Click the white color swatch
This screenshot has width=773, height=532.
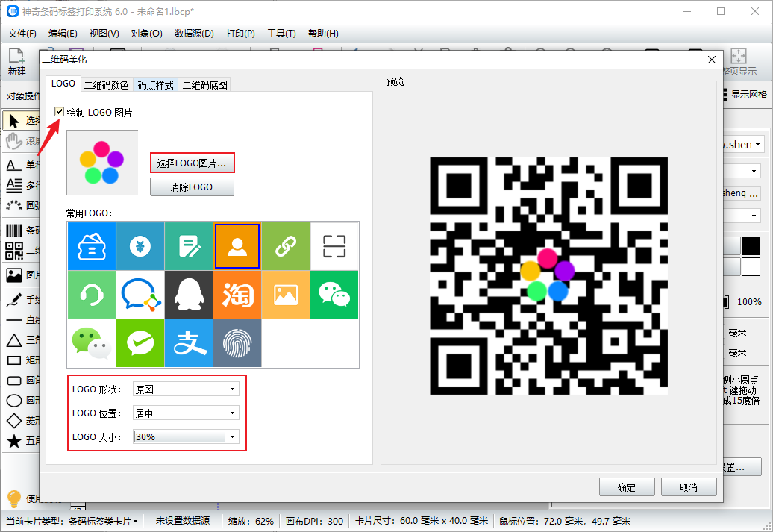click(x=751, y=266)
